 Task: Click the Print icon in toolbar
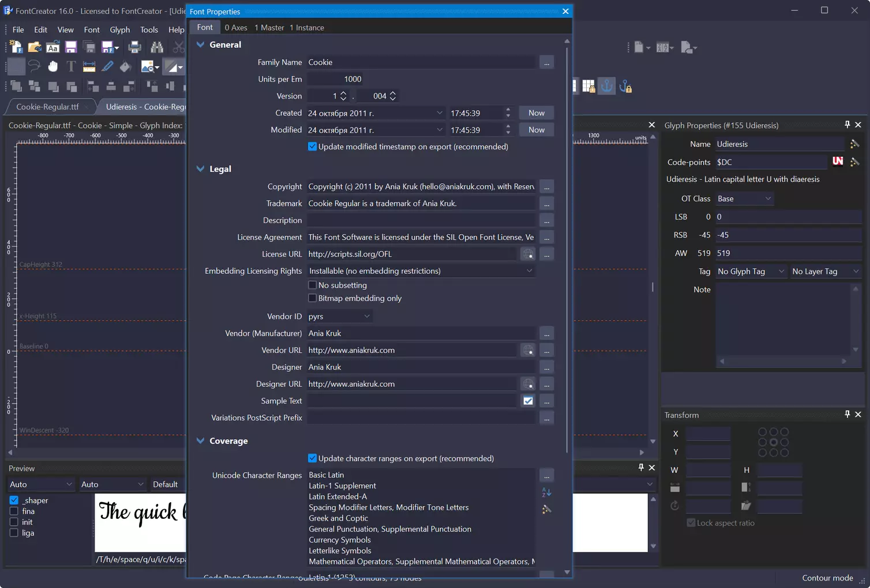134,47
